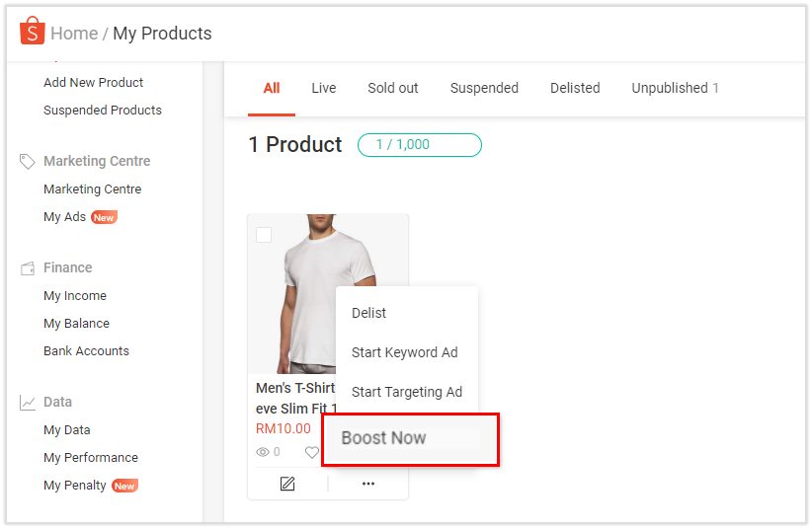This screenshot has height=529, width=812.
Task: Select Start Targeting Ad option
Action: pos(407,392)
